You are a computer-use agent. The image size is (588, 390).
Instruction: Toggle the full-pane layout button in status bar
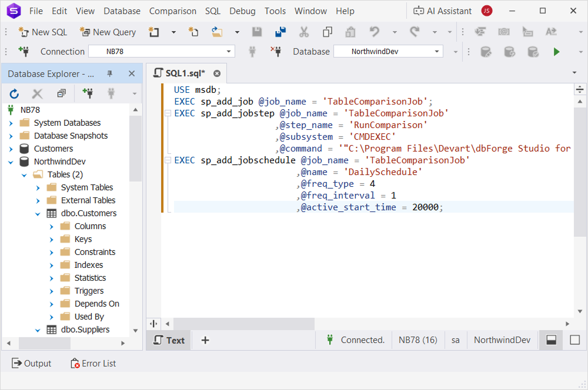point(574,340)
